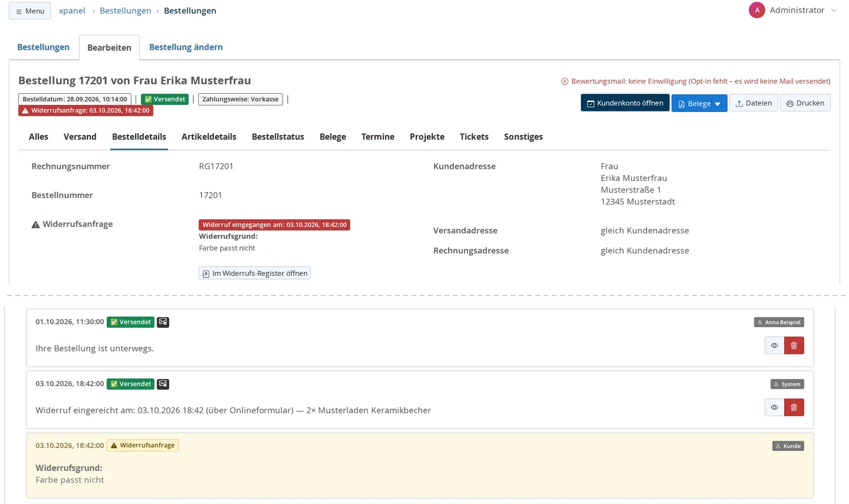Go to the Tickets section tab
The width and height of the screenshot is (849, 504).
click(474, 137)
